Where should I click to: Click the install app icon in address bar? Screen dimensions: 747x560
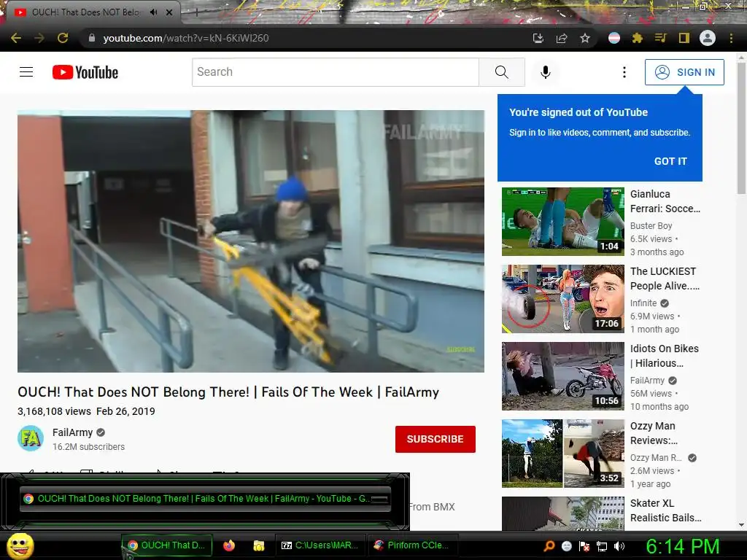(x=538, y=38)
